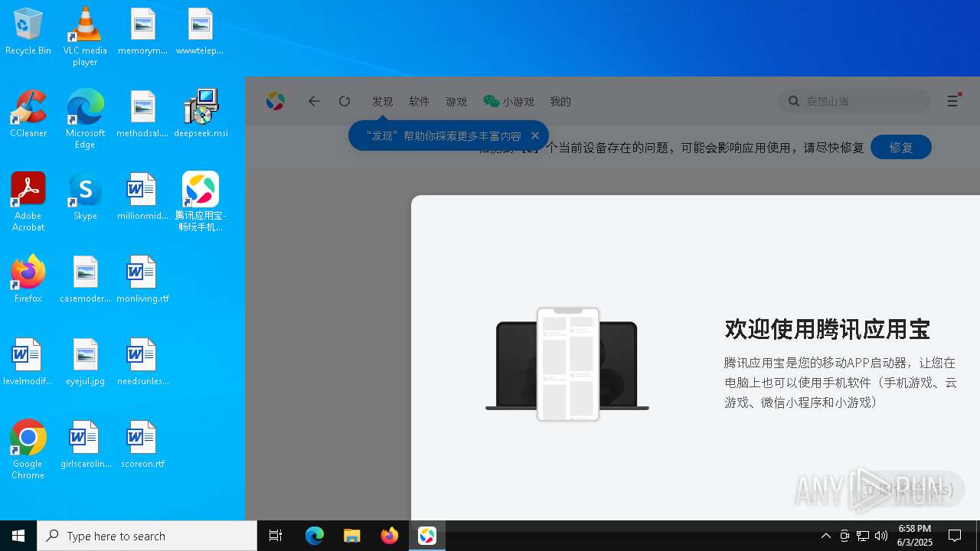Click the 修复 repair button
The image size is (980, 551).
point(901,147)
